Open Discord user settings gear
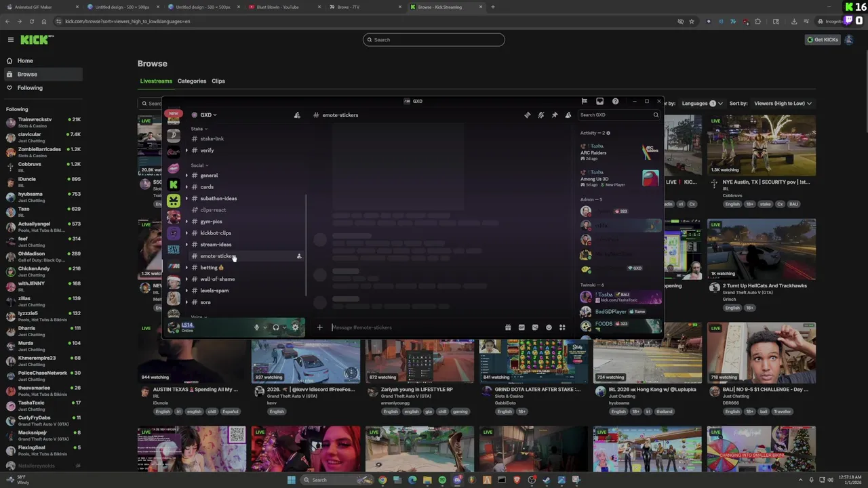The height and width of the screenshot is (488, 868). [x=295, y=327]
